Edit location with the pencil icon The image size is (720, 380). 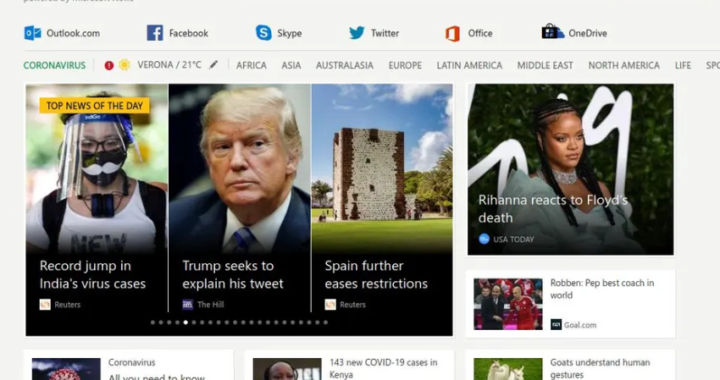point(214,65)
